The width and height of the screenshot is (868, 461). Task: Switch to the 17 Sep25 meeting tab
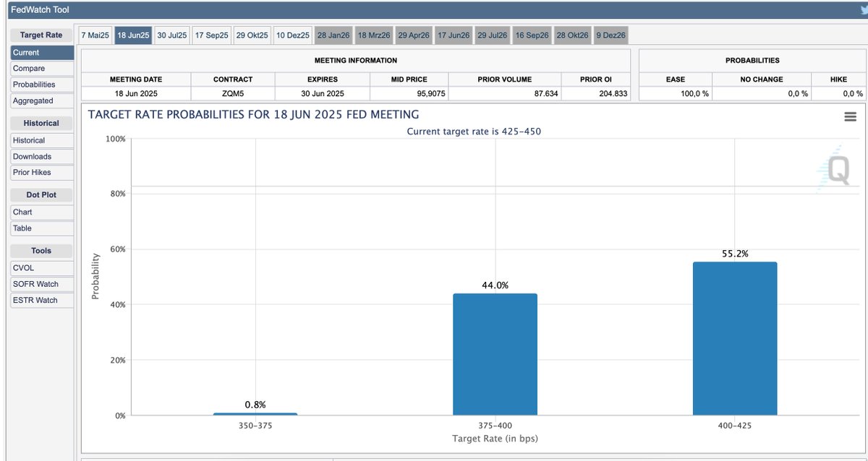point(212,35)
